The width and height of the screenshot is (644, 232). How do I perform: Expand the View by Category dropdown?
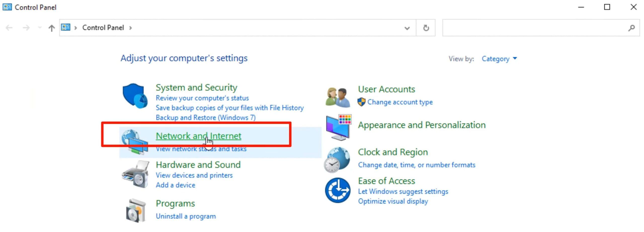point(499,59)
